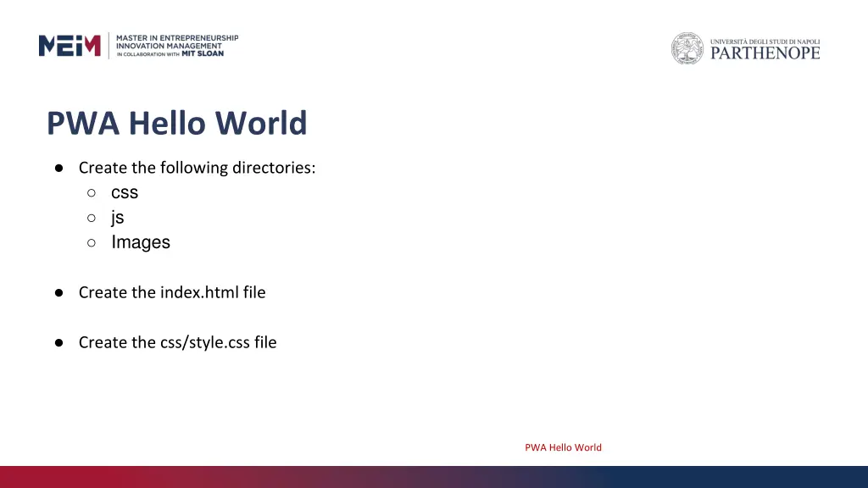Click 'Master in Entrepreneurship Innovation Management' text
Viewport: 868px width, 488px height.
coord(177,42)
